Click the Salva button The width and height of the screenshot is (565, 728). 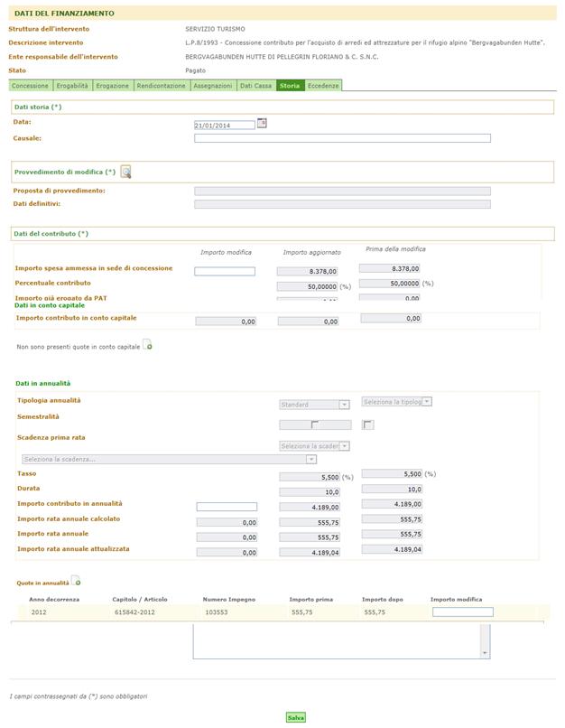(295, 718)
